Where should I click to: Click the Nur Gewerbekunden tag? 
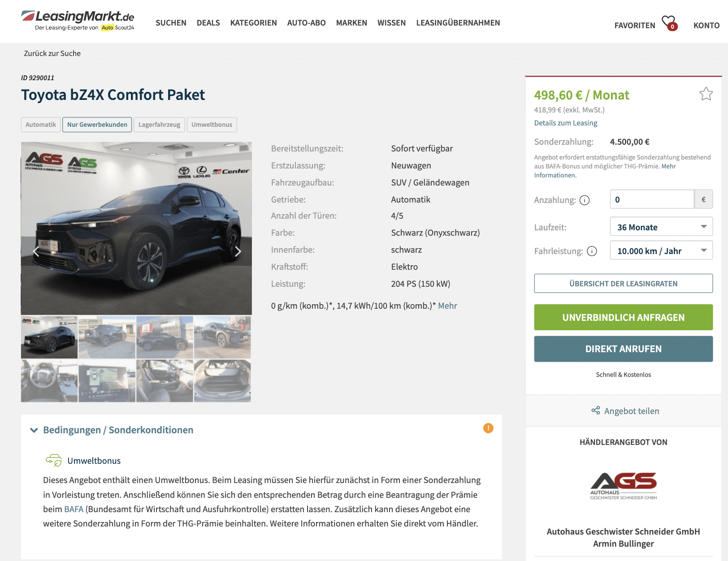[x=97, y=125]
